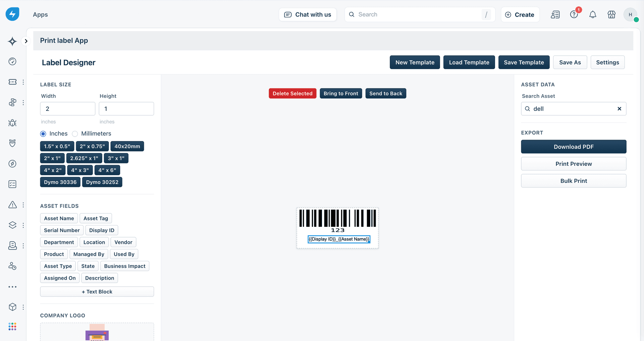Click the Delete Selected red button

[x=292, y=93]
